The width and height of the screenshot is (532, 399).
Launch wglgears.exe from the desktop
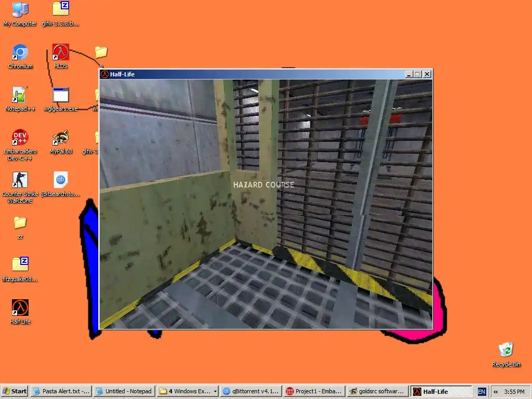[61, 99]
